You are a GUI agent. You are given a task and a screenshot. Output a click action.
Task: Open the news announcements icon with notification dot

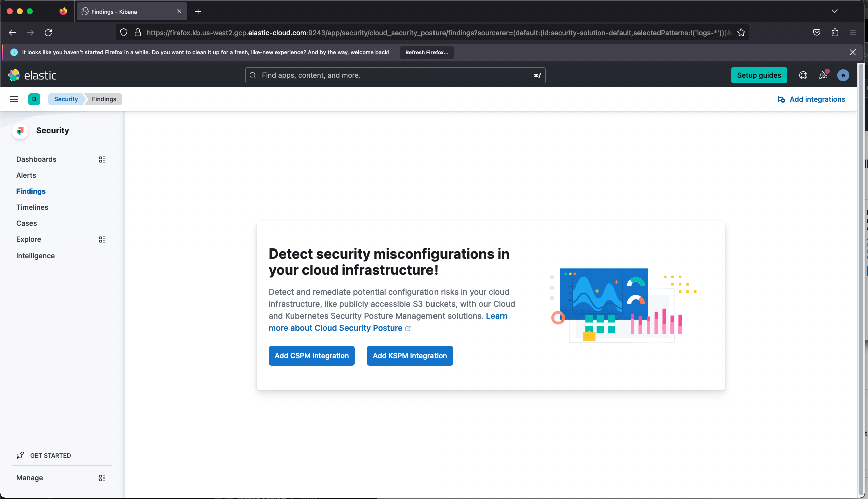pyautogui.click(x=823, y=75)
